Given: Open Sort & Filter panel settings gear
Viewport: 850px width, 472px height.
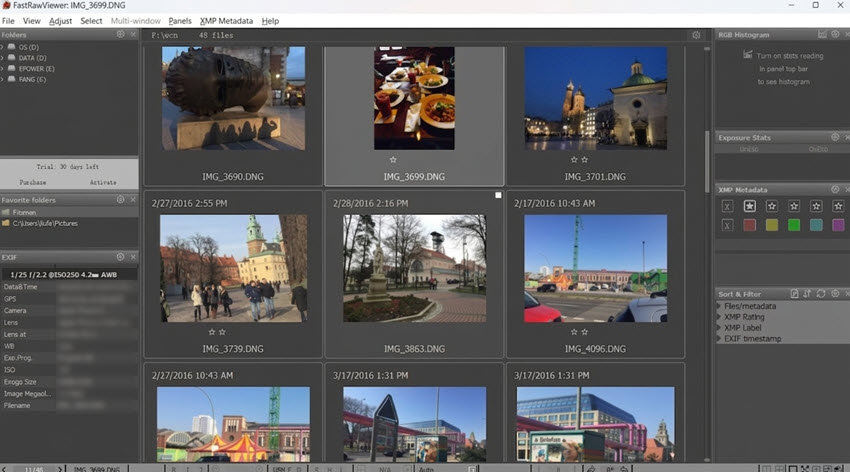Looking at the screenshot, I should pyautogui.click(x=835, y=294).
